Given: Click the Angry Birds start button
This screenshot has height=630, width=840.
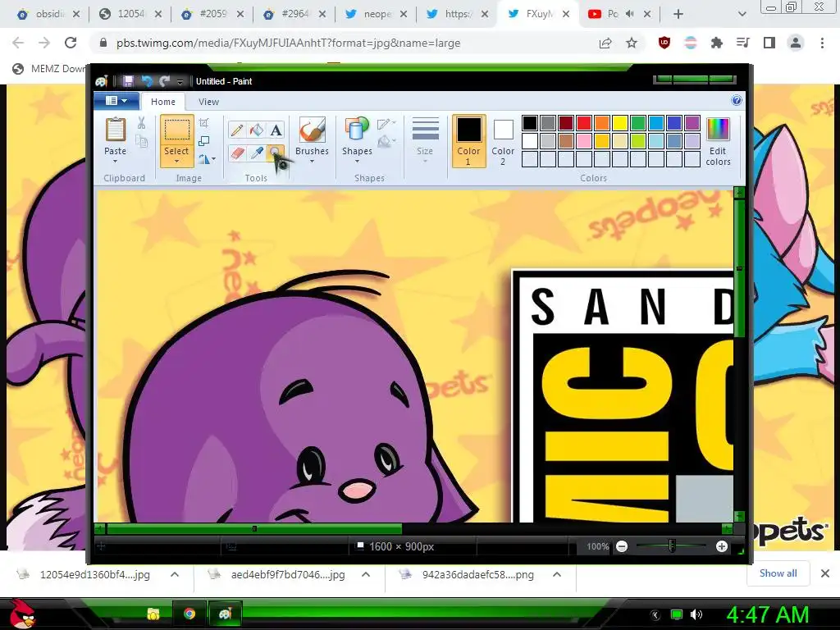Looking at the screenshot, I should coord(21,614).
